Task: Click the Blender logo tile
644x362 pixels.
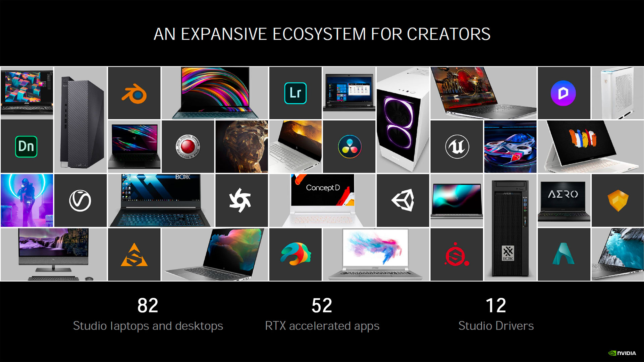Action: click(x=134, y=93)
